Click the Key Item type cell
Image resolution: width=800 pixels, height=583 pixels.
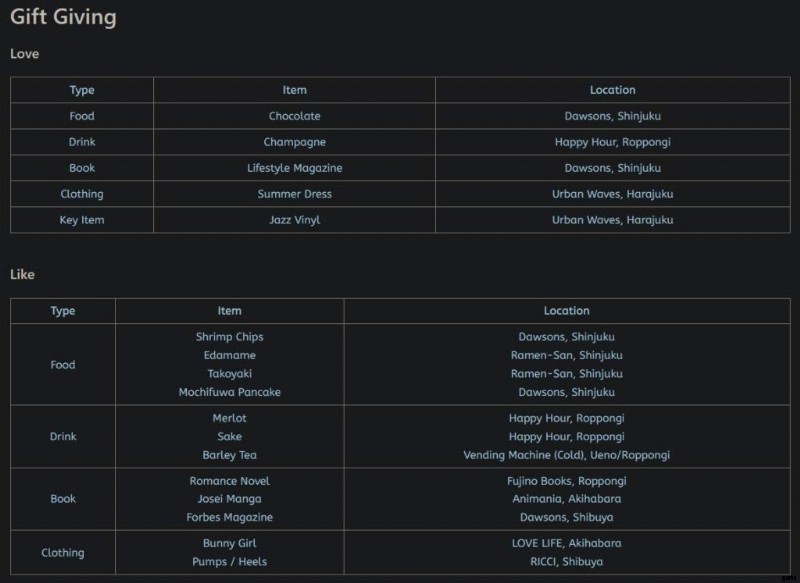coord(82,220)
